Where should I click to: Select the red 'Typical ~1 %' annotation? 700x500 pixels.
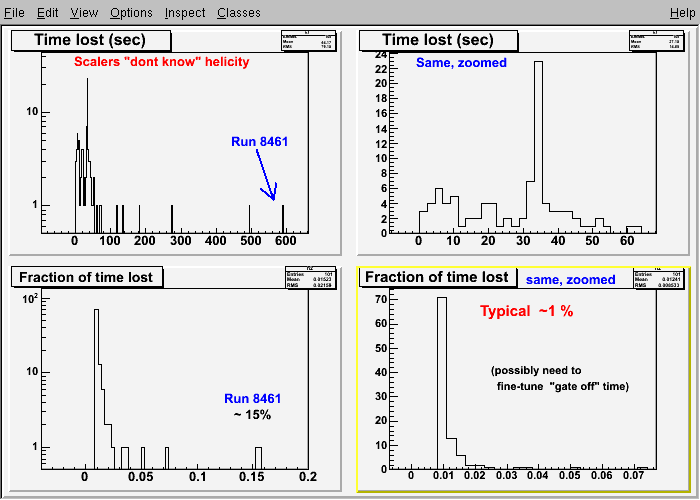point(527,311)
